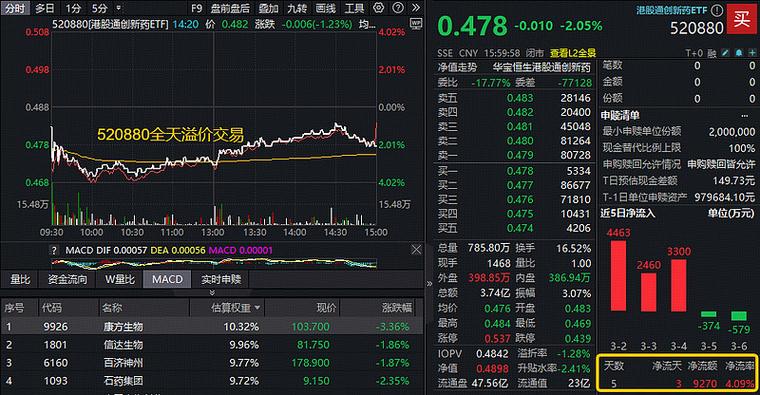Open 画线 drawing tool
The width and height of the screenshot is (760, 395).
(326, 8)
